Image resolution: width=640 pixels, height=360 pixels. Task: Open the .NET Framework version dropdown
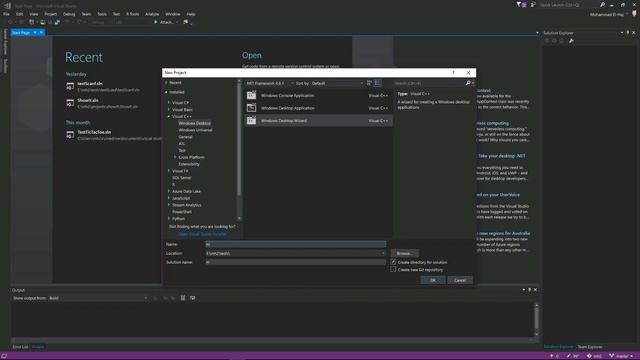269,83
